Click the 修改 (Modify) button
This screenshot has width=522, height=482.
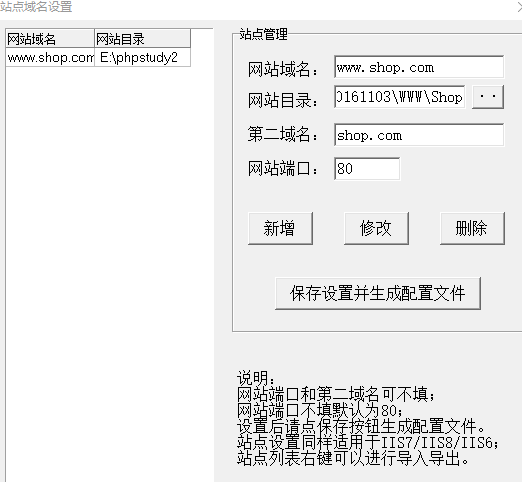click(x=376, y=228)
